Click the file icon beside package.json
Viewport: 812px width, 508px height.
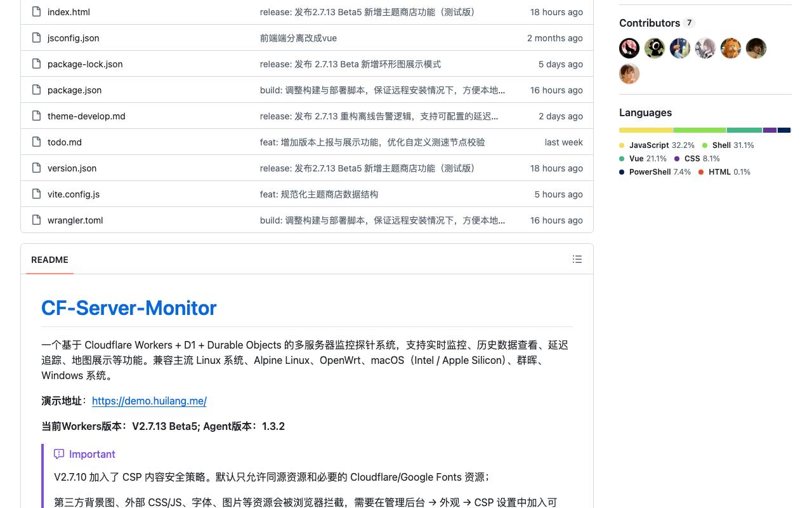(37, 90)
